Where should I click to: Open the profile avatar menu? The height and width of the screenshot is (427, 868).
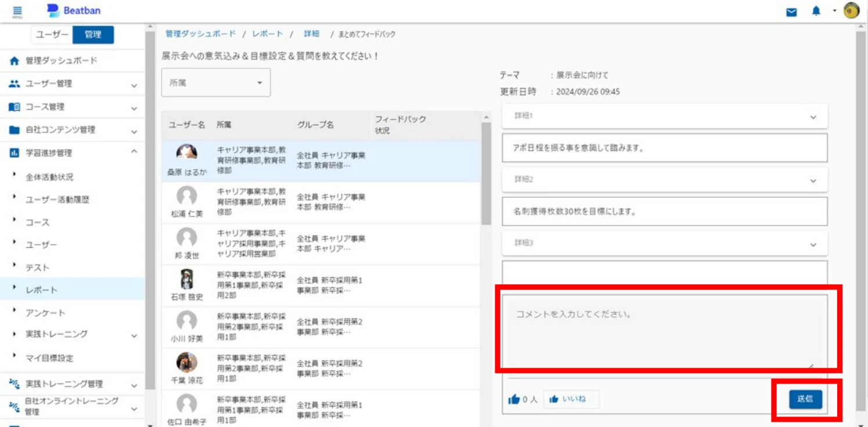tap(852, 11)
